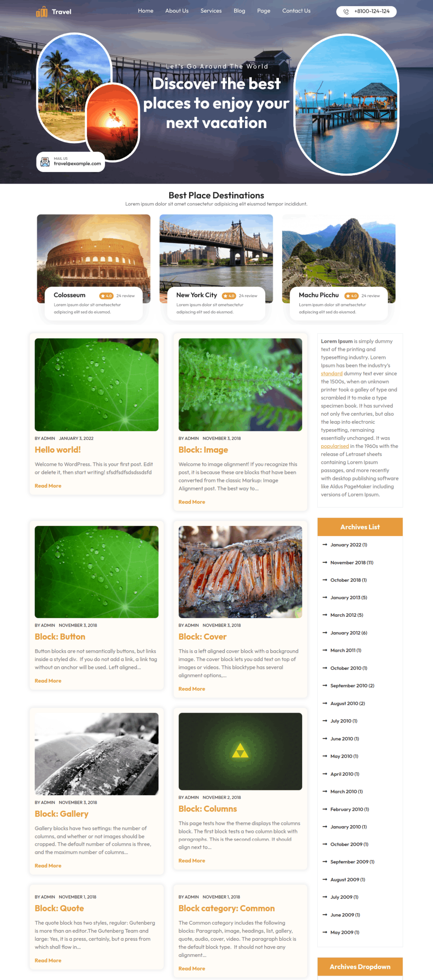The image size is (433, 980).
Task: Open the Page navigation item
Action: click(264, 11)
